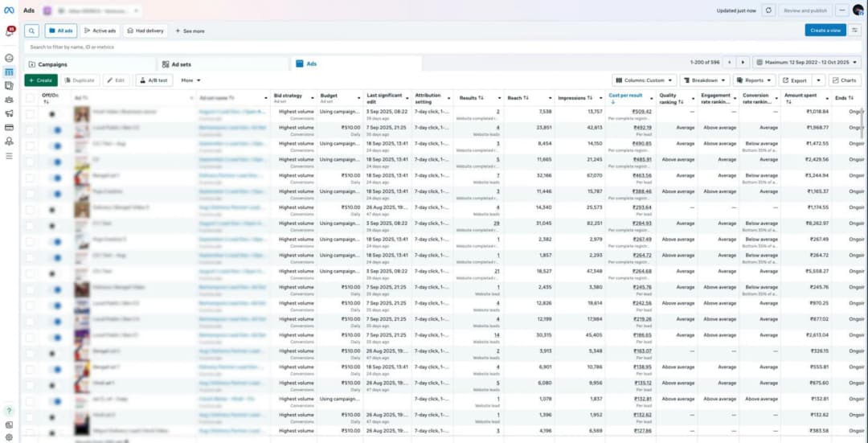Click the Meta logo icon

pos(9,10)
